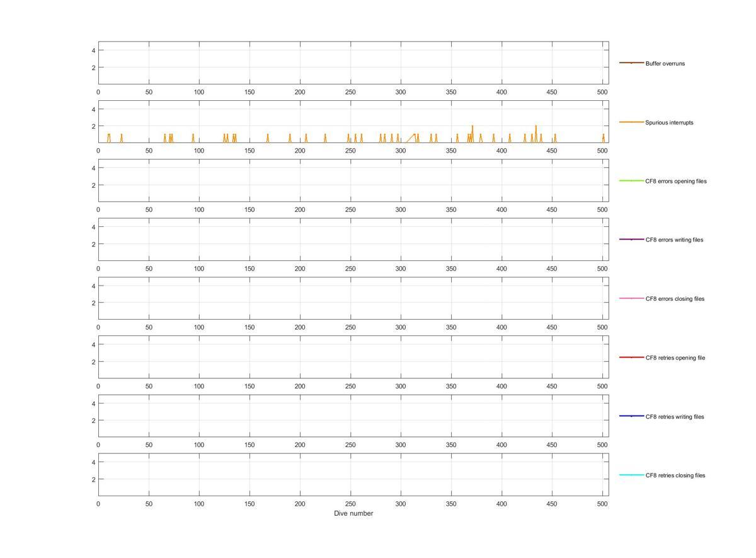Click the CF8 errors opening files legend
The height and width of the screenshot is (558, 756).
coord(676,181)
